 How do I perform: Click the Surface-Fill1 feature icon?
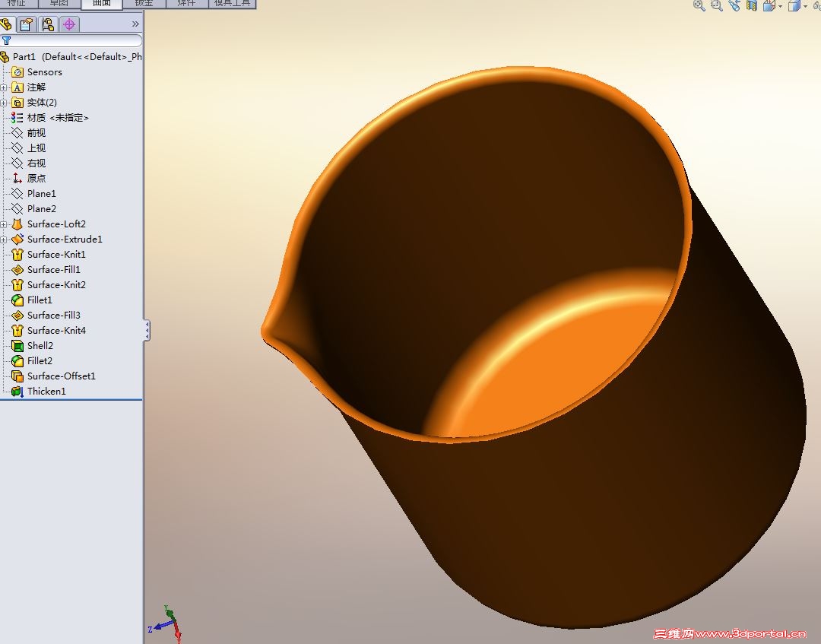[x=17, y=270]
